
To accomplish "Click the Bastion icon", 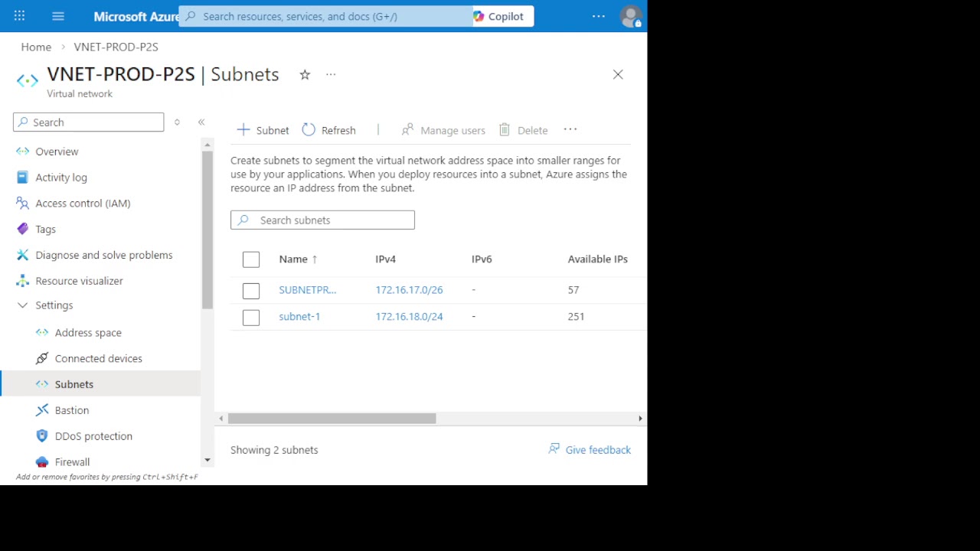I will tap(42, 411).
